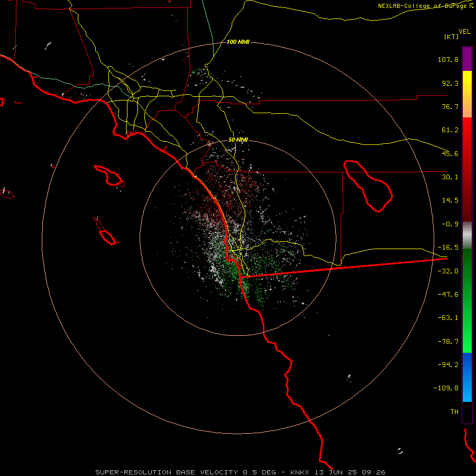Click the gray near-zero color bar segment

pos(467,235)
